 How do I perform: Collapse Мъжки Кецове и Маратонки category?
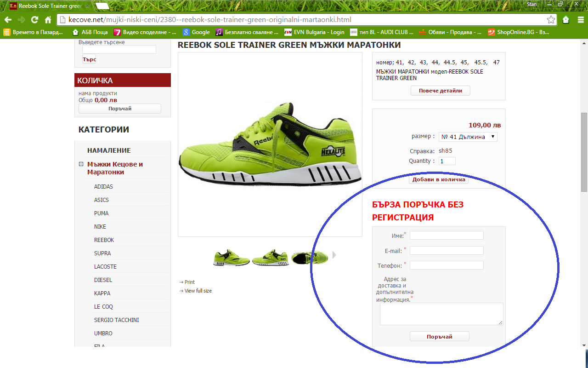coord(81,164)
